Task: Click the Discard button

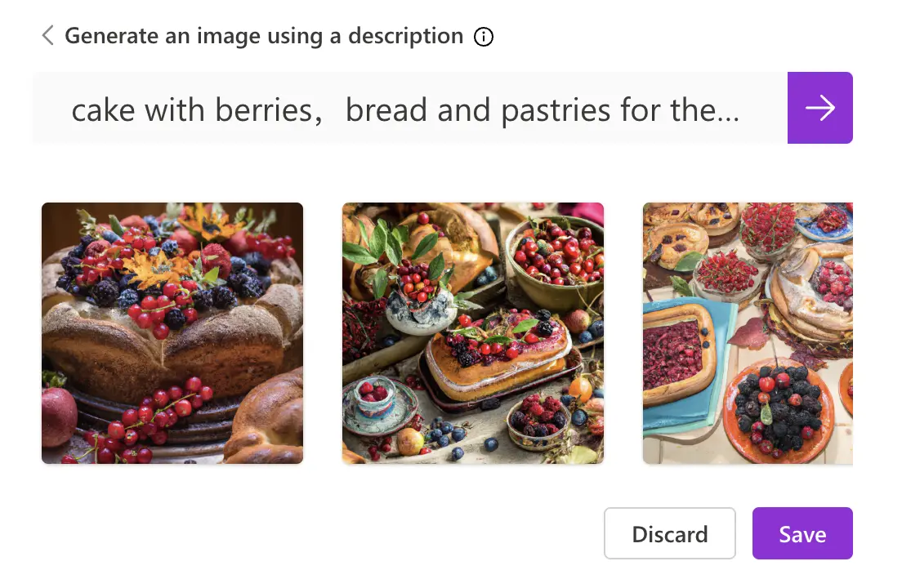Action: tap(670, 534)
